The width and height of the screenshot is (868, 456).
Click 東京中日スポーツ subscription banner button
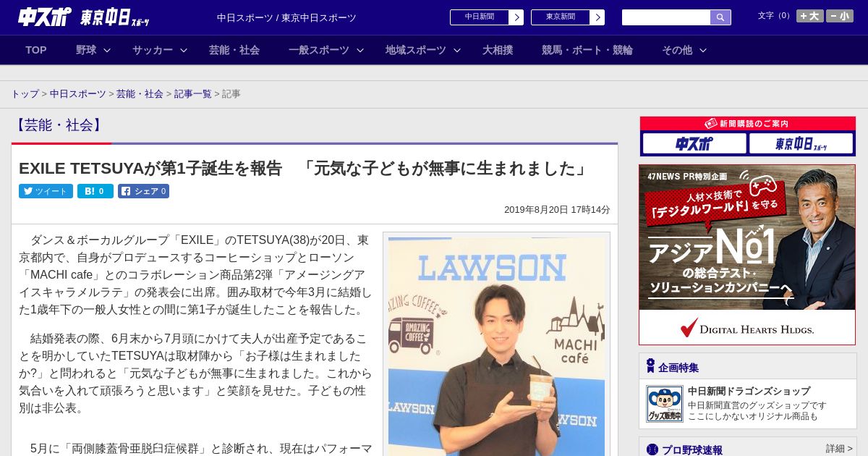coord(801,143)
